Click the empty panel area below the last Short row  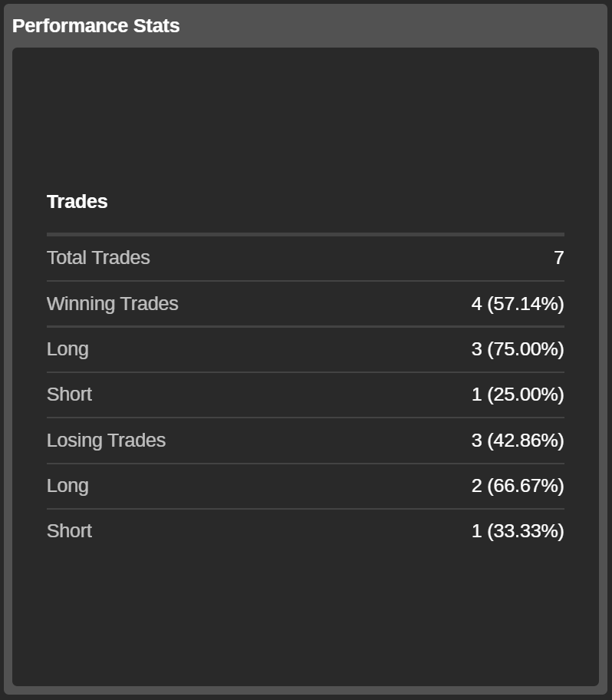coord(305,614)
